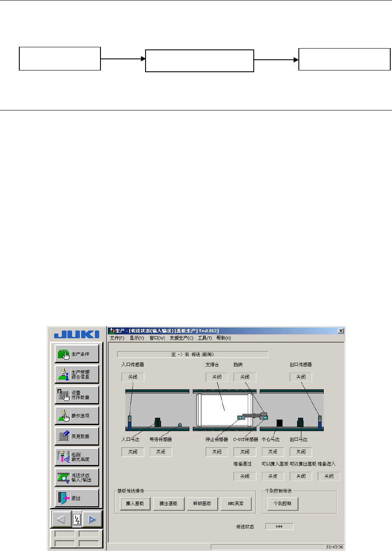Click the 出口传感器 关闭 status box

(x=301, y=377)
